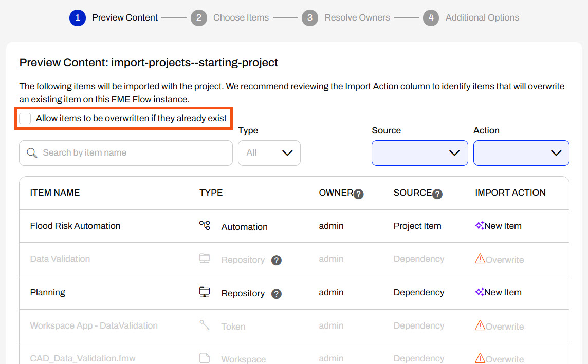Open the Type filter dropdown

(269, 153)
